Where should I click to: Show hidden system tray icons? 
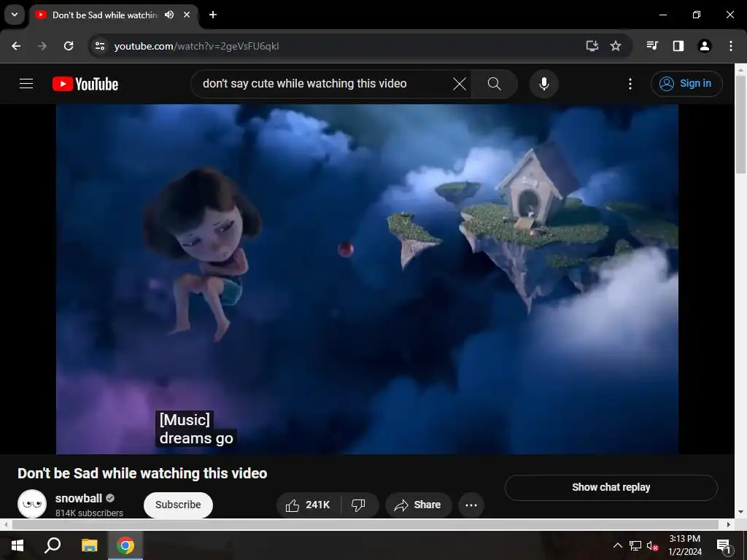pos(617,545)
